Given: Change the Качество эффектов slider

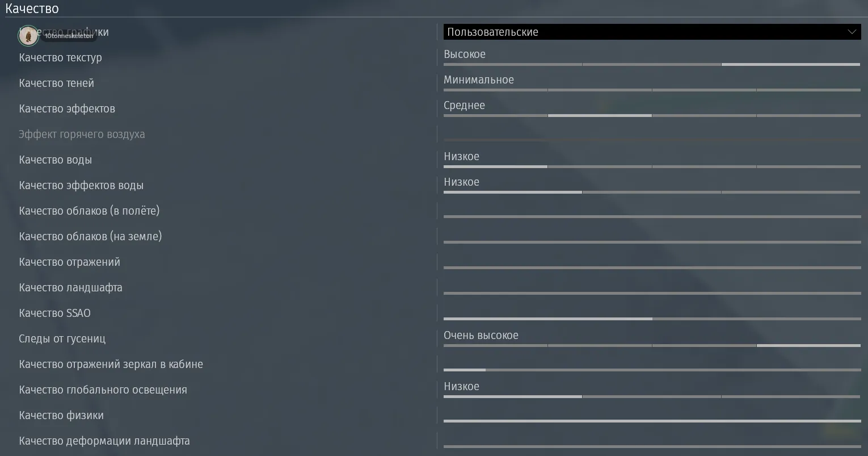Looking at the screenshot, I should (x=652, y=115).
